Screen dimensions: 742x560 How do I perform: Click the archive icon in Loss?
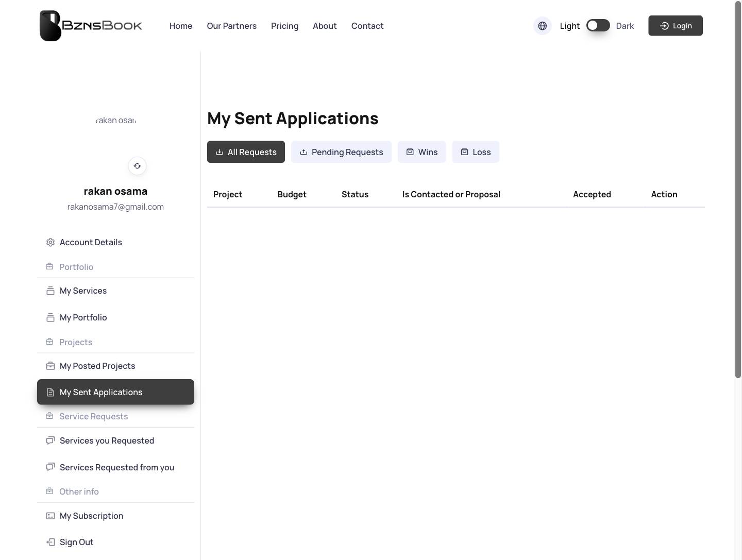coord(464,152)
